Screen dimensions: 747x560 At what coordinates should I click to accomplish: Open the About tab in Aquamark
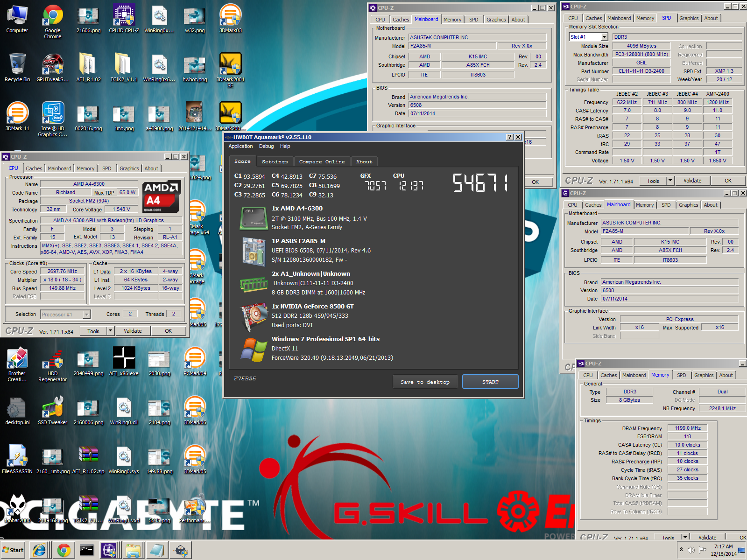[364, 161]
